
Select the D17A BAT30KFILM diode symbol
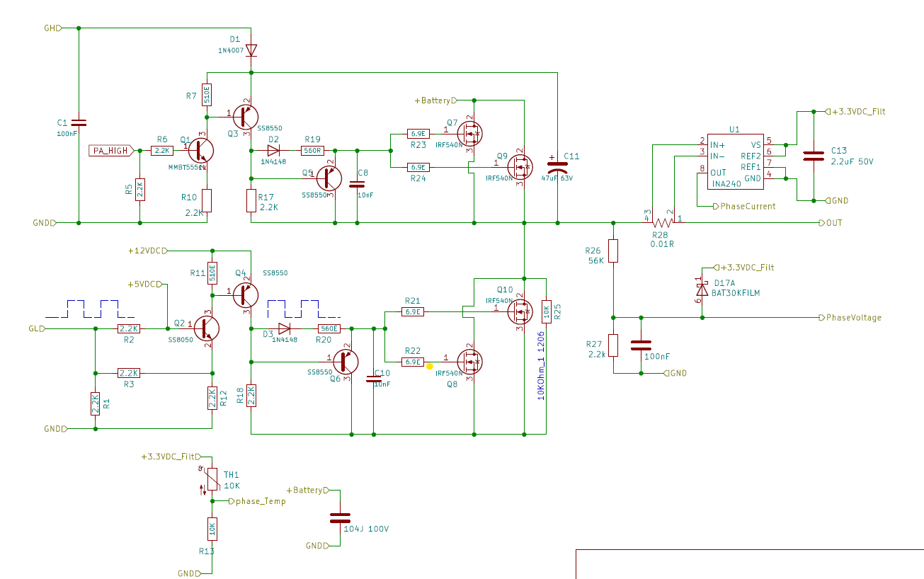click(702, 290)
